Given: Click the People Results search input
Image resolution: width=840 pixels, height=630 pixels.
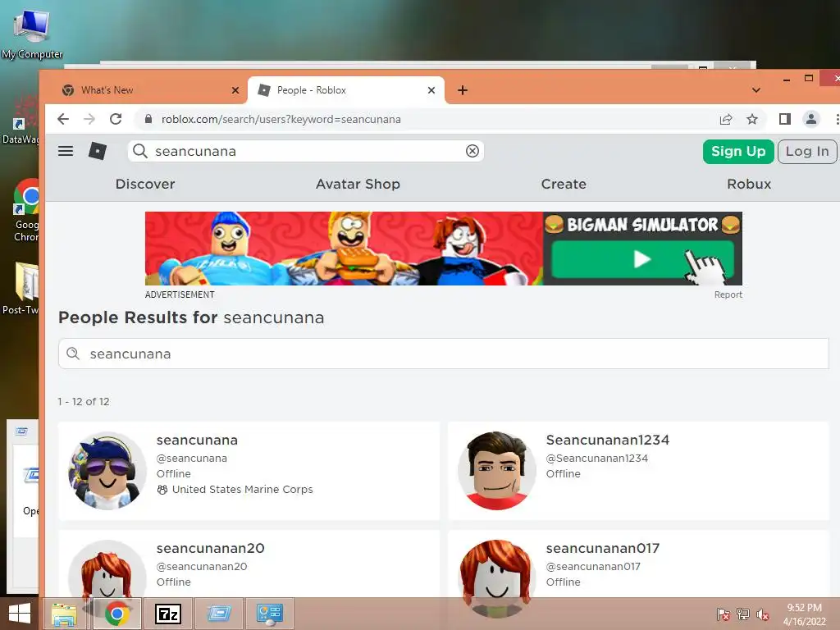Looking at the screenshot, I should coord(444,354).
